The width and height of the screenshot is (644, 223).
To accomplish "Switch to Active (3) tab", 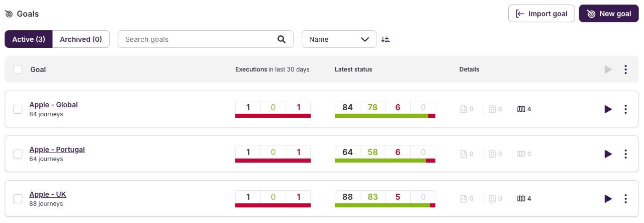I will pos(29,39).
